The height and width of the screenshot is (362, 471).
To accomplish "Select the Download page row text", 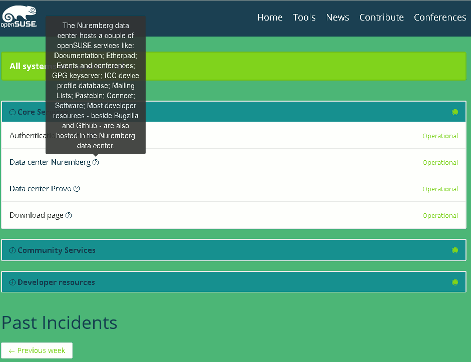I will click(x=36, y=215).
